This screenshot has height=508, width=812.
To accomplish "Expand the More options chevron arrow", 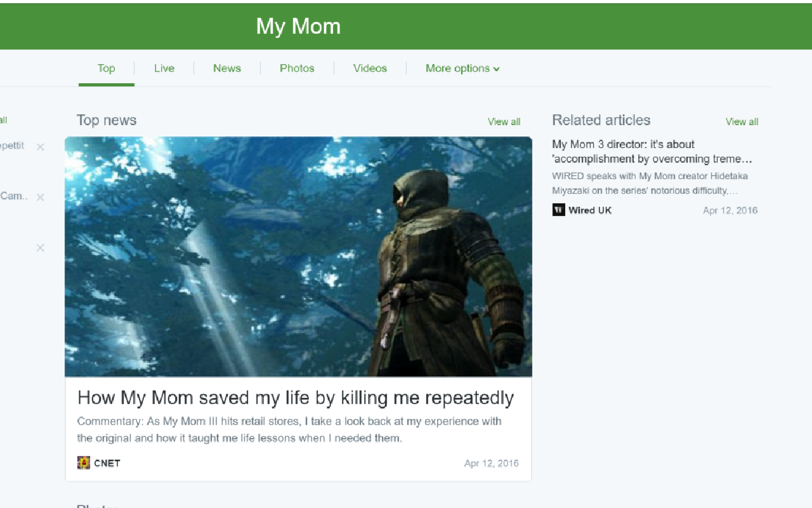I will pyautogui.click(x=497, y=69).
